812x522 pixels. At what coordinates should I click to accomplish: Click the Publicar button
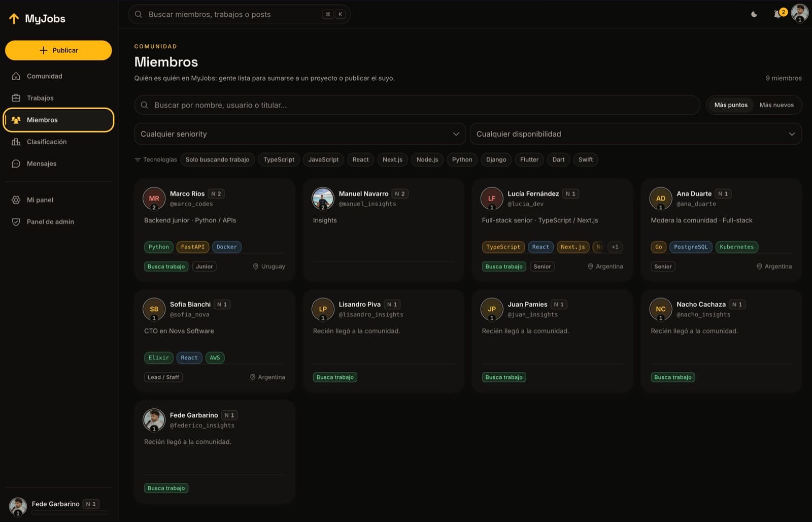(x=58, y=50)
